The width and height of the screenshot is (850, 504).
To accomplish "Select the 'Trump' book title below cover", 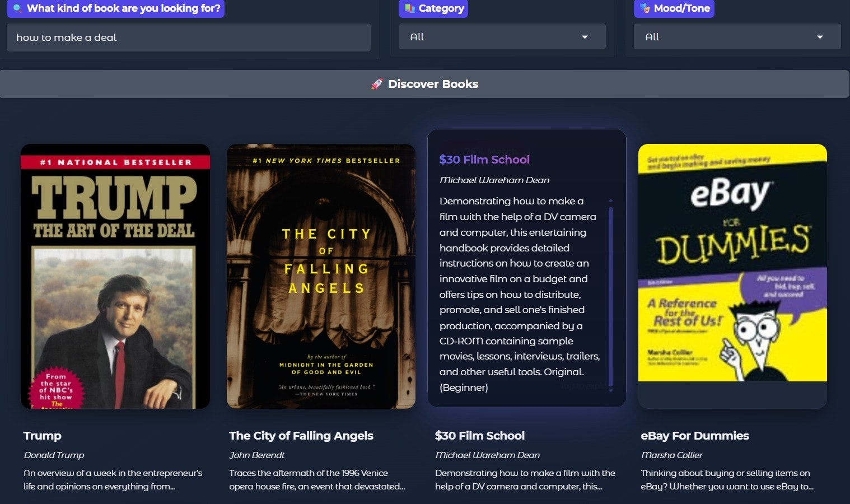I will [x=43, y=436].
